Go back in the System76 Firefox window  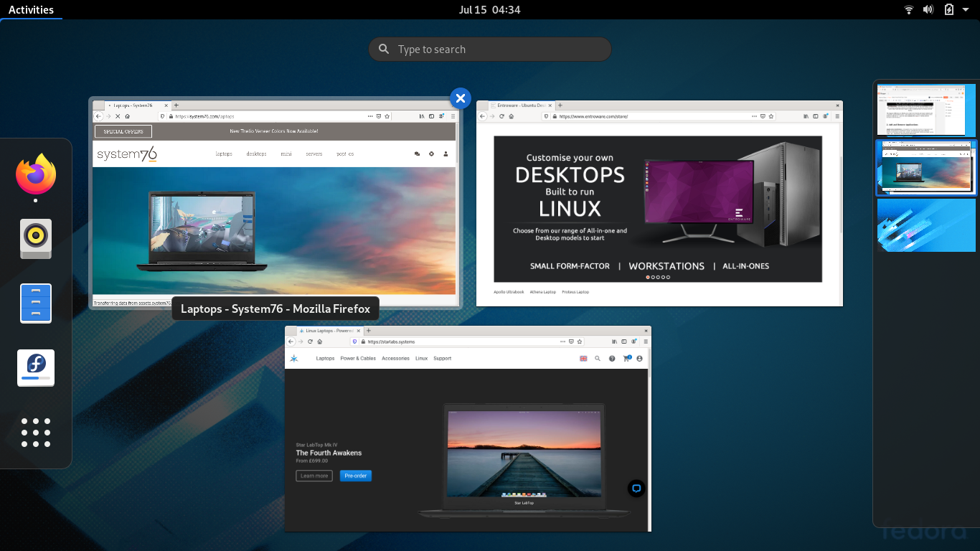pos(99,116)
